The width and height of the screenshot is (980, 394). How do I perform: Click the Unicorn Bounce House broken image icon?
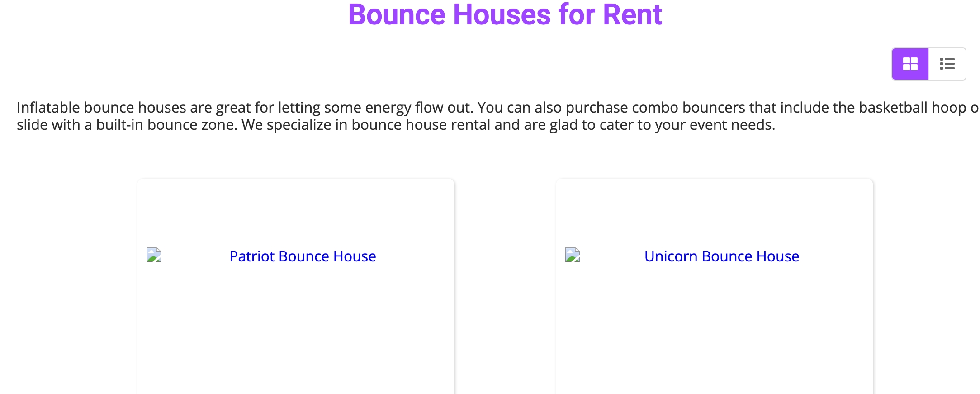pos(573,255)
